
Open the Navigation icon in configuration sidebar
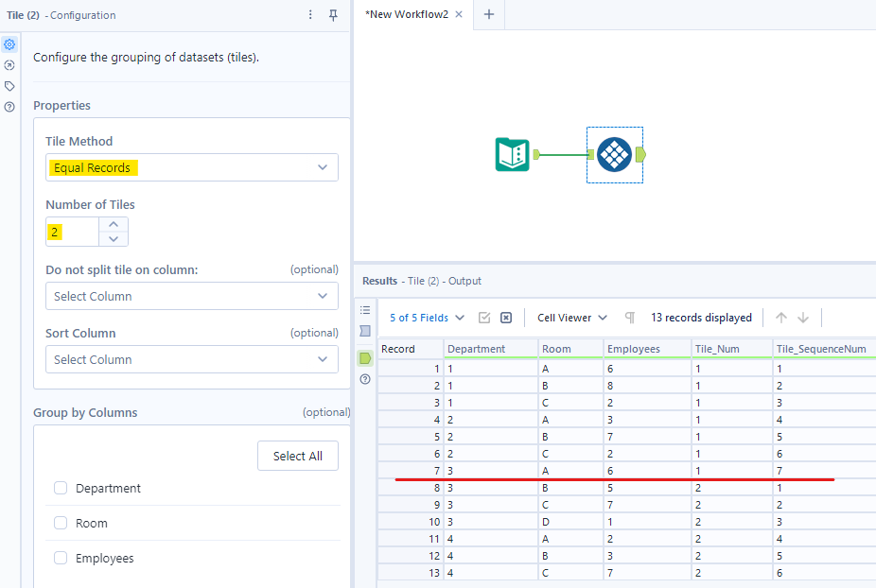pyautogui.click(x=9, y=65)
